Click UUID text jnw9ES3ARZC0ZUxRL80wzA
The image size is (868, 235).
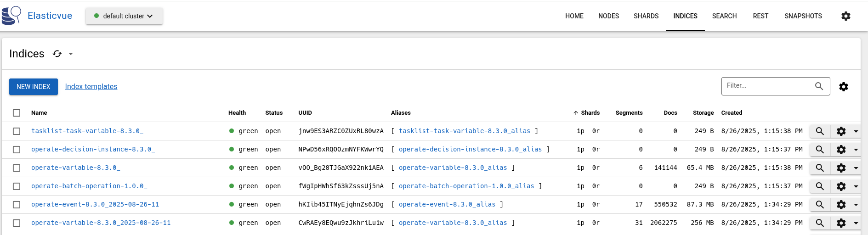click(x=341, y=131)
